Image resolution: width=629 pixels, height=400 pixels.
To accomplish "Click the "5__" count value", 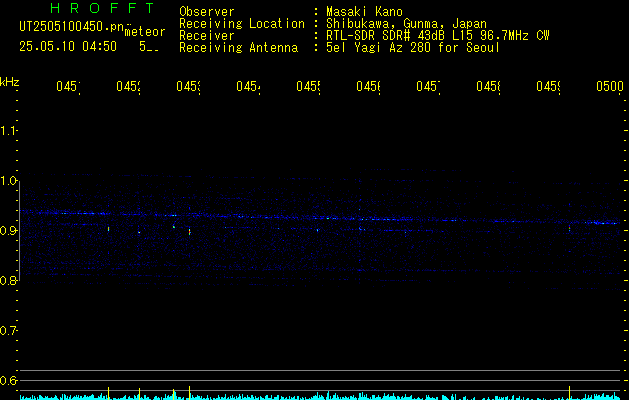I will coord(149,47).
